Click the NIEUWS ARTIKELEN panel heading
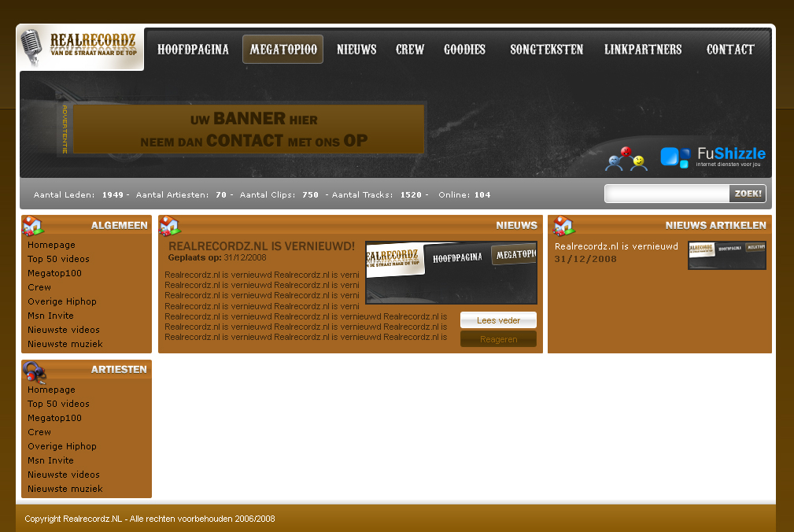The height and width of the screenshot is (532, 794). [x=716, y=226]
